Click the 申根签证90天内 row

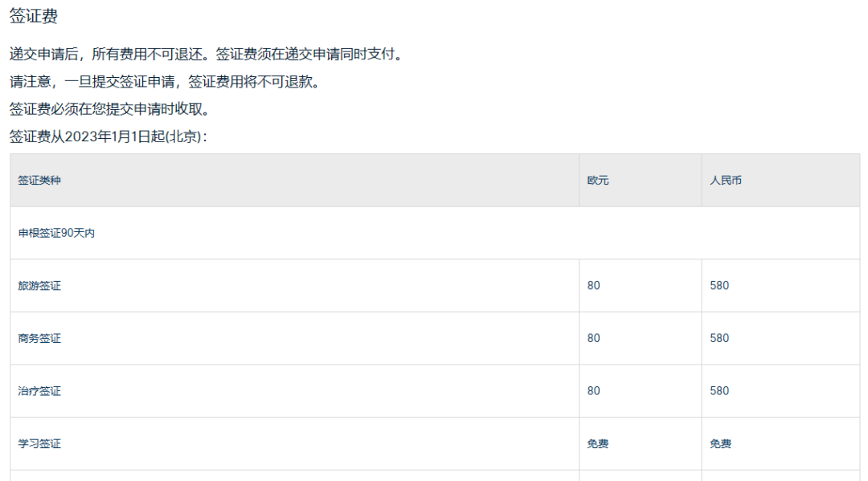(x=435, y=233)
